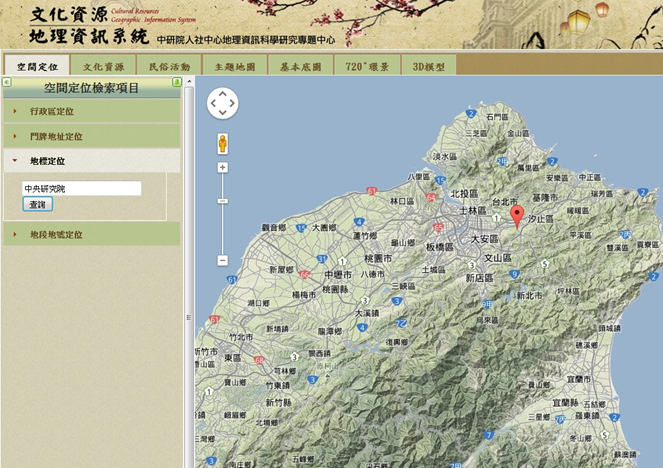Switch to the 文化資源 tab
This screenshot has width=663, height=468.
click(x=104, y=66)
